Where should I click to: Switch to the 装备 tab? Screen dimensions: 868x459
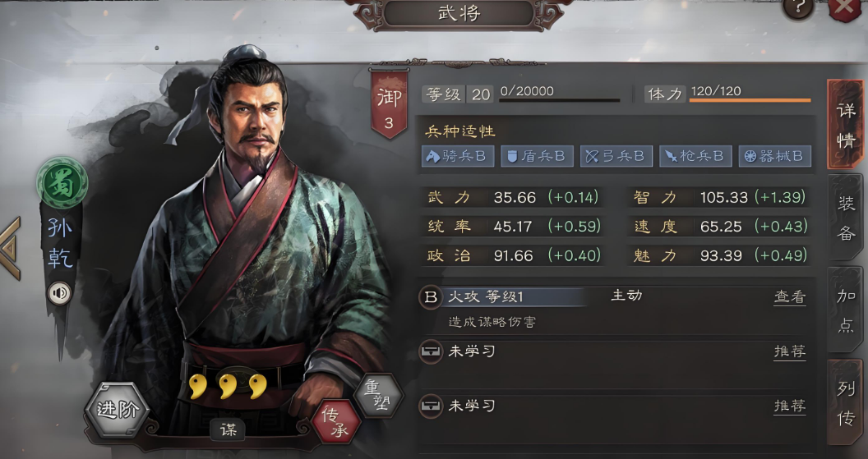(x=845, y=218)
